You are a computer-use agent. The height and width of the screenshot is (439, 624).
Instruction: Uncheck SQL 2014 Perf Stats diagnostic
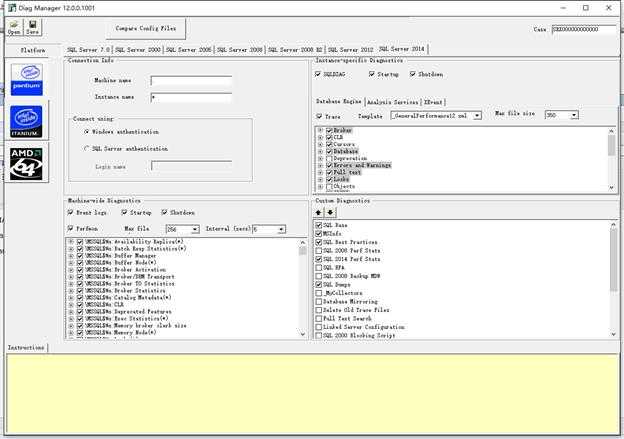[319, 259]
